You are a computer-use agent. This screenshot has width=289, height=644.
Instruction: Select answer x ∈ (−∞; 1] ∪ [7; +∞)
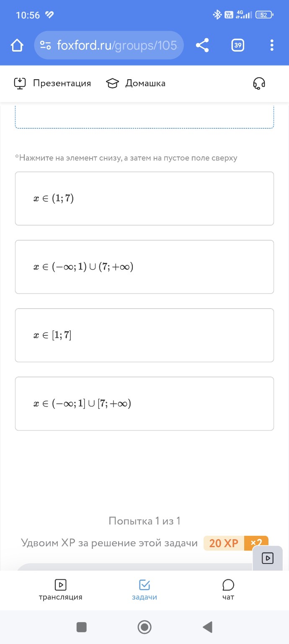(x=144, y=403)
